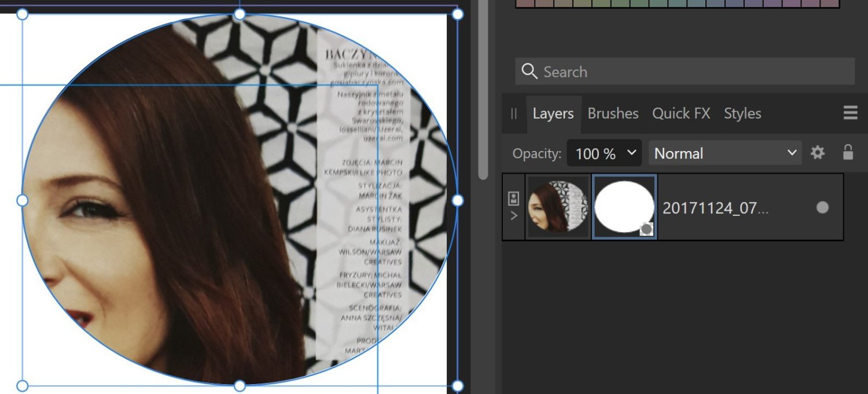This screenshot has height=394, width=868.
Task: Switch to the Brushes tab
Action: [x=613, y=113]
